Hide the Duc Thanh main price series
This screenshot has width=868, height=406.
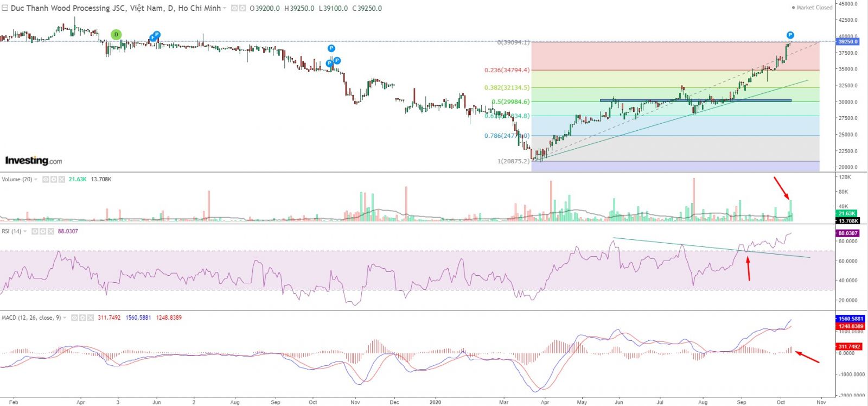point(234,8)
